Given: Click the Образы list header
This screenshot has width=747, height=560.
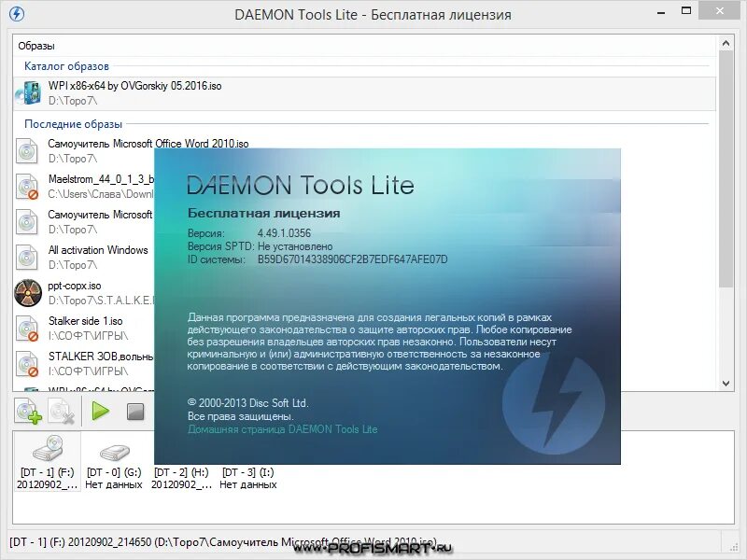Looking at the screenshot, I should 36,46.
